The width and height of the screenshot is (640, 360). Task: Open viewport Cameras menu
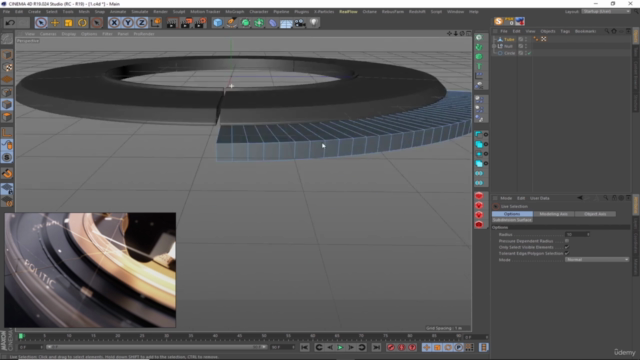pos(48,34)
